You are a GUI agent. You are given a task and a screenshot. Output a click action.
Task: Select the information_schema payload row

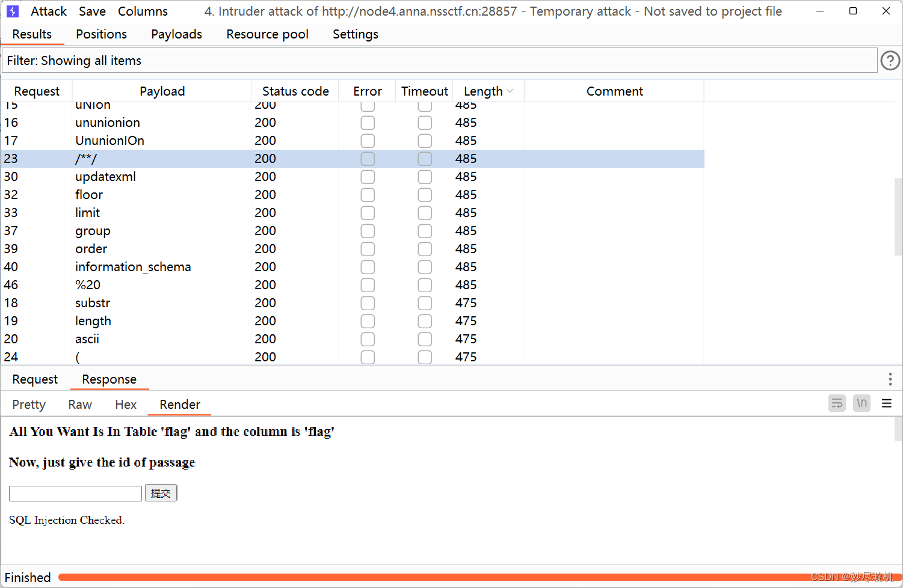tap(353, 267)
